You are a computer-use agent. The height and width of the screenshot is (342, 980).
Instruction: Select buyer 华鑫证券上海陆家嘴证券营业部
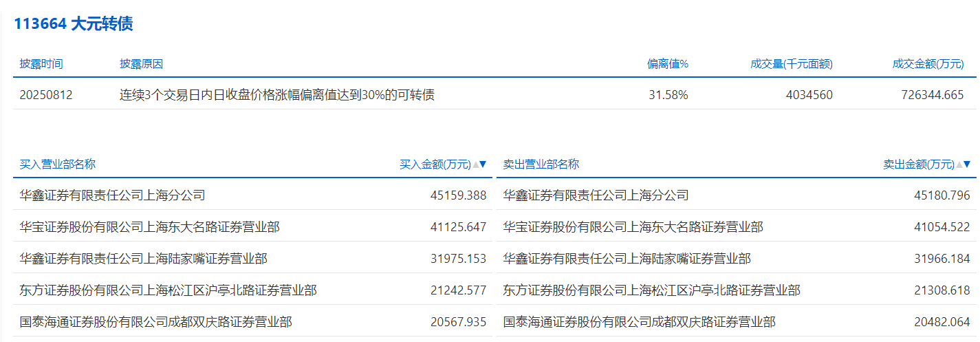tap(144, 259)
